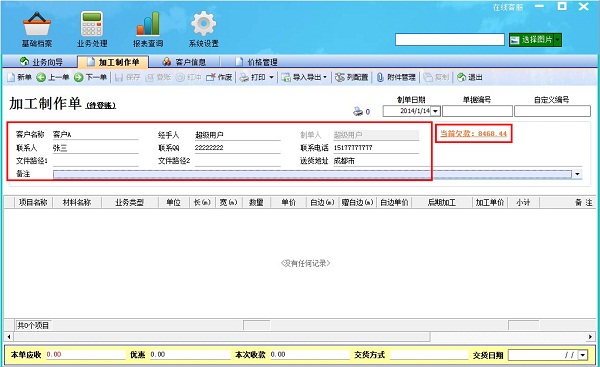600x367 pixels.
Task: Click the 红冲 toolbar button
Action: pos(189,77)
